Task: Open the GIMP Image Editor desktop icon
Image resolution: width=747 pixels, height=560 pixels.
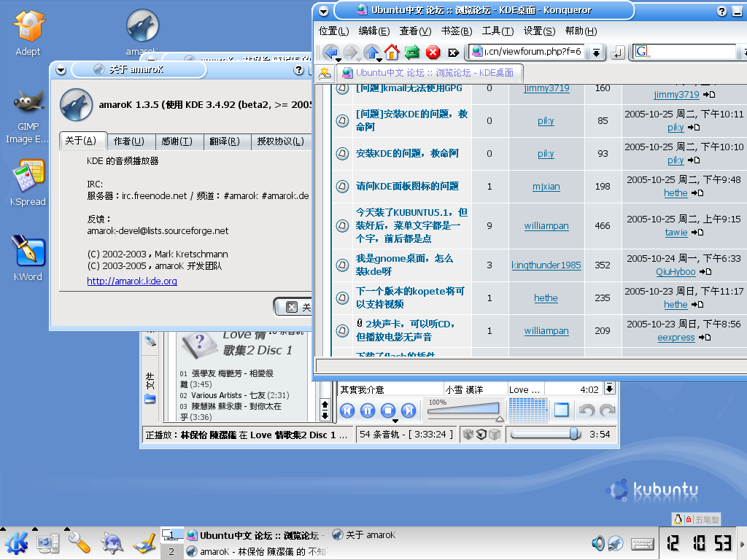Action: tap(28, 117)
